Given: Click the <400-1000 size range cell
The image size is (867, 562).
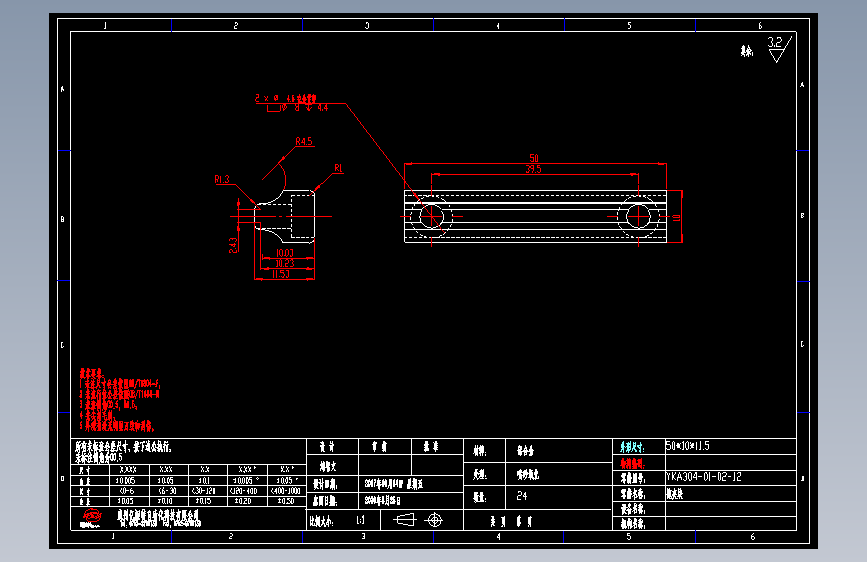Looking at the screenshot, I should pos(286,491).
